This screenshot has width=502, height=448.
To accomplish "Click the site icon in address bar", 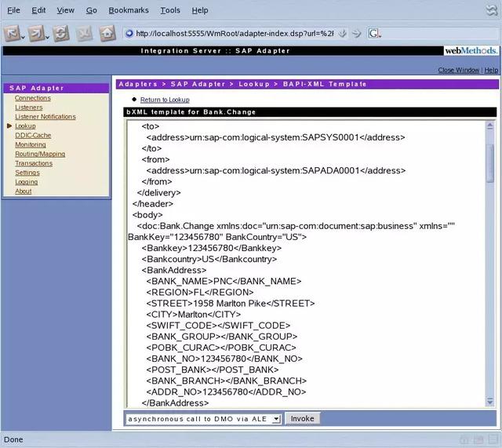I will pos(129,33).
